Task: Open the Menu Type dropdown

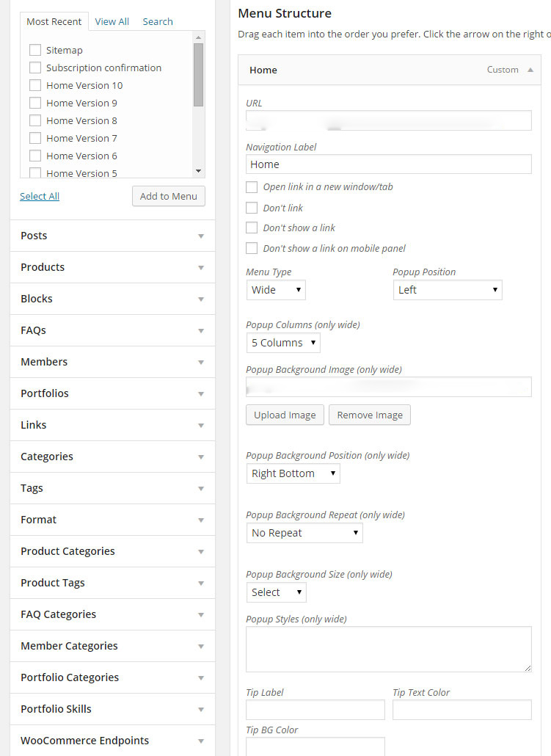Action: click(x=276, y=290)
